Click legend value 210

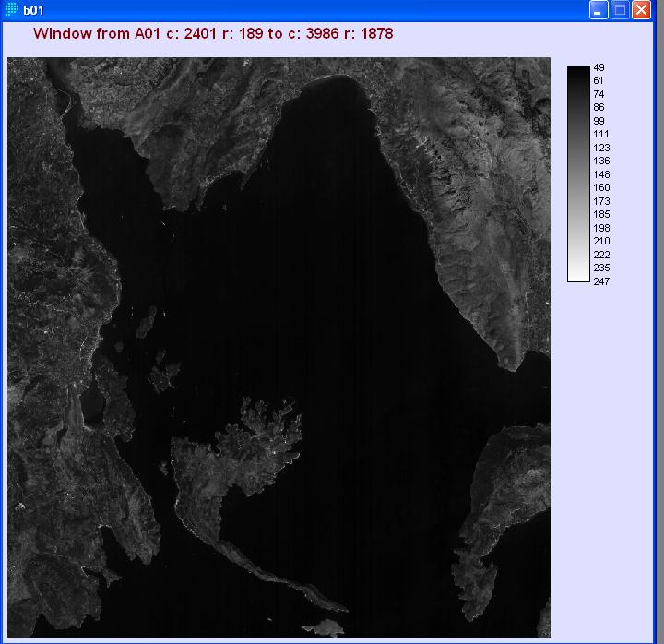pyautogui.click(x=601, y=241)
